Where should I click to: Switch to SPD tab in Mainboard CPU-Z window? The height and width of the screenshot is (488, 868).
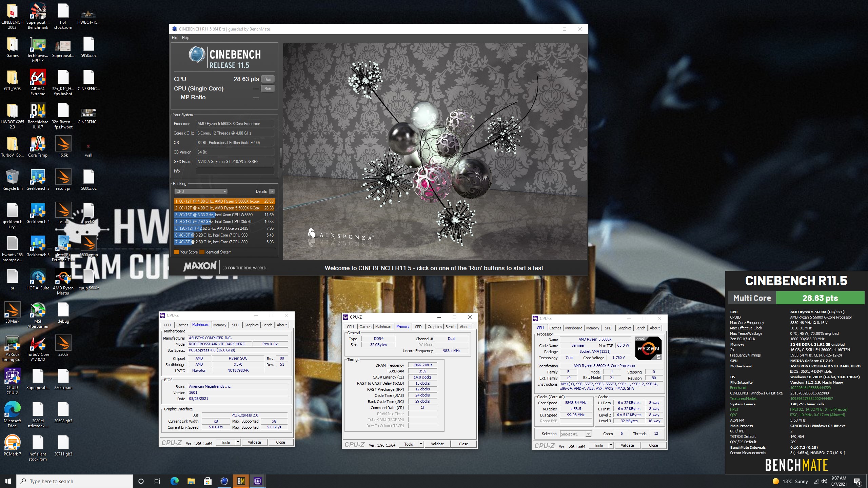pos(235,325)
